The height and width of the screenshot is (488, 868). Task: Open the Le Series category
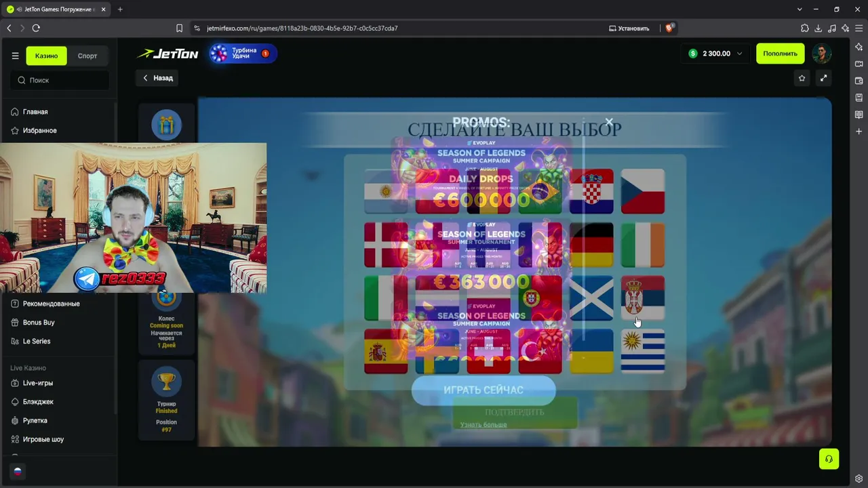pos(37,341)
